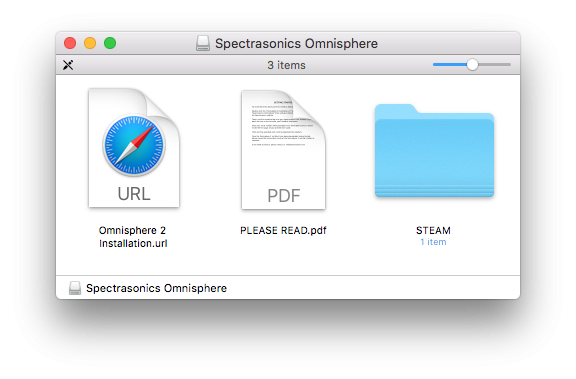Image resolution: width=576 pixels, height=379 pixels.
Task: Click the gray right end of the icon size slider track
Action: pyautogui.click(x=494, y=65)
